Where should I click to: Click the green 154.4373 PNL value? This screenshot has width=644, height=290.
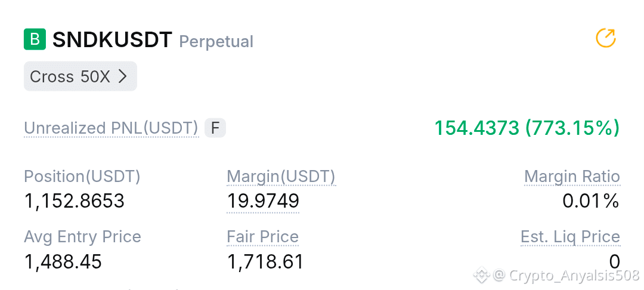(x=477, y=128)
